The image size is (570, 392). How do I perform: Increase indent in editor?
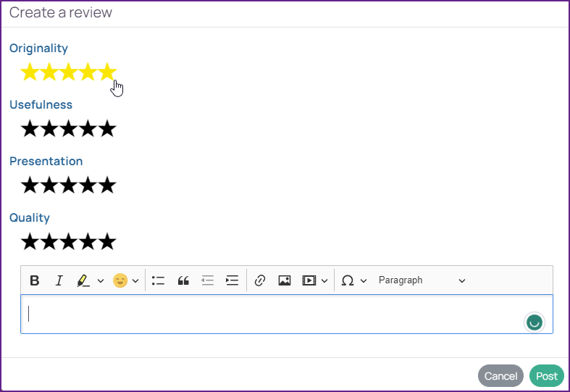point(232,280)
